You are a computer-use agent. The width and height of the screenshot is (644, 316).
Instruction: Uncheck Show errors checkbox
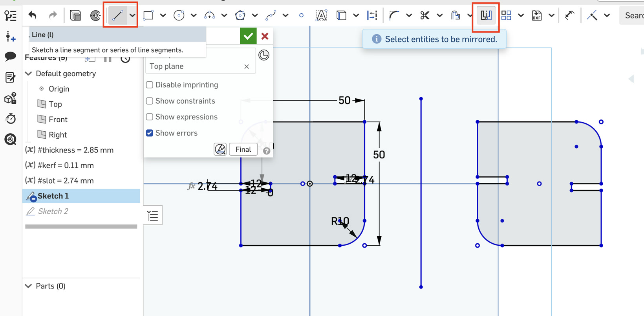(x=150, y=133)
